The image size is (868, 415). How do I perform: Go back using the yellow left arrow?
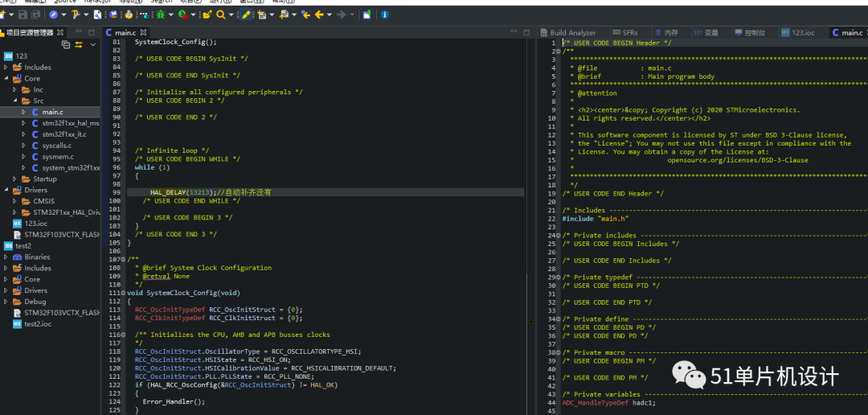pyautogui.click(x=319, y=15)
